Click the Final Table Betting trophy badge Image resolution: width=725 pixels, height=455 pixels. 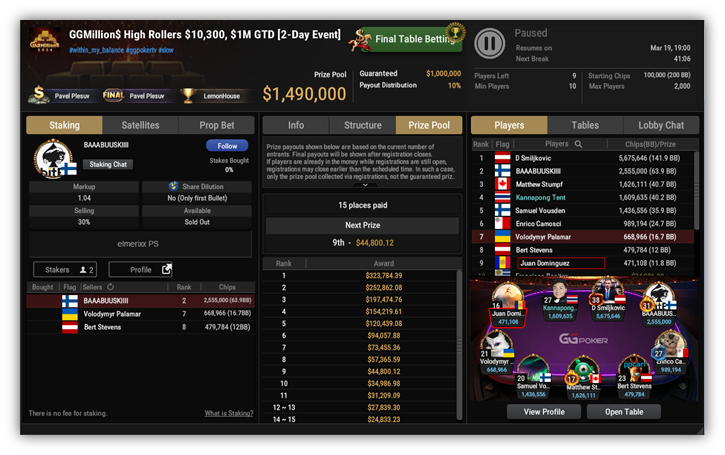(x=455, y=32)
